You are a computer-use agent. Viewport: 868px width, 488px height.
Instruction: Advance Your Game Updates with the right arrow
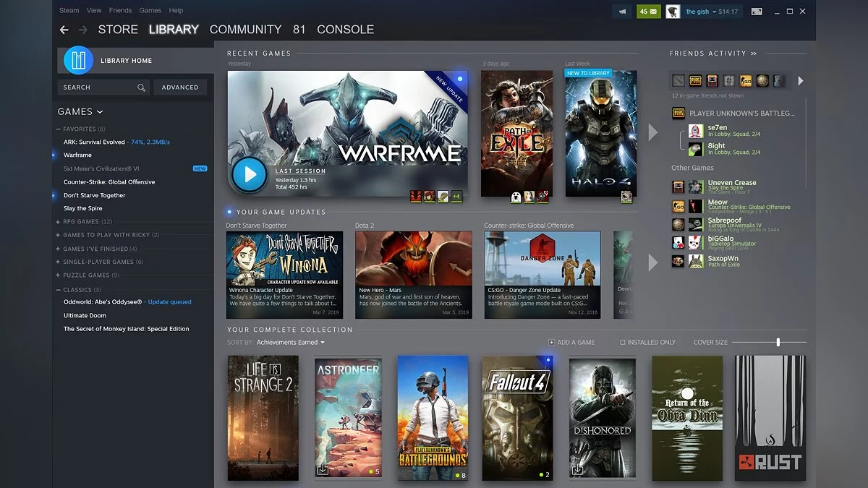[x=652, y=262]
